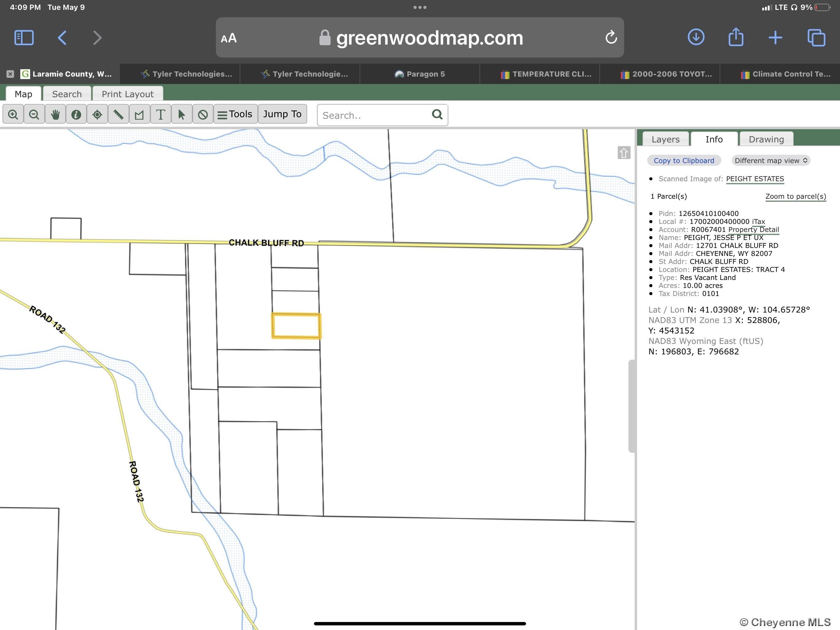Select the zoom out magnifier tool

34,114
